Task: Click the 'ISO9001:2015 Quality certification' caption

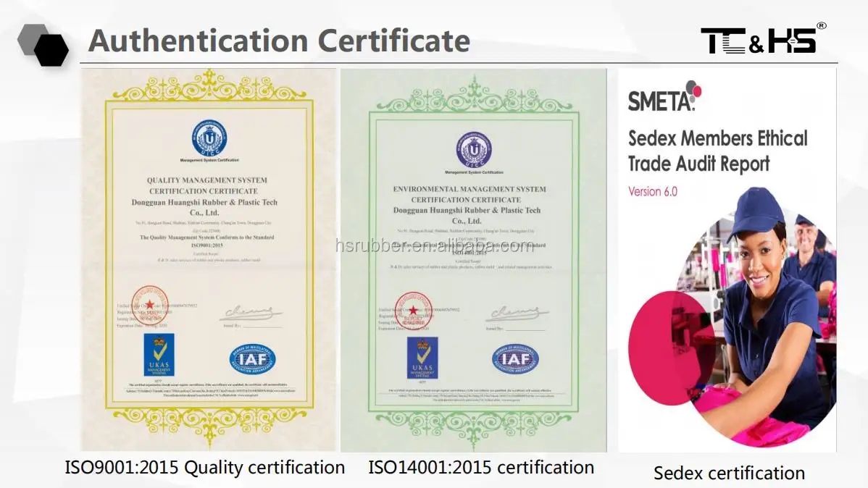Action: 205,468
